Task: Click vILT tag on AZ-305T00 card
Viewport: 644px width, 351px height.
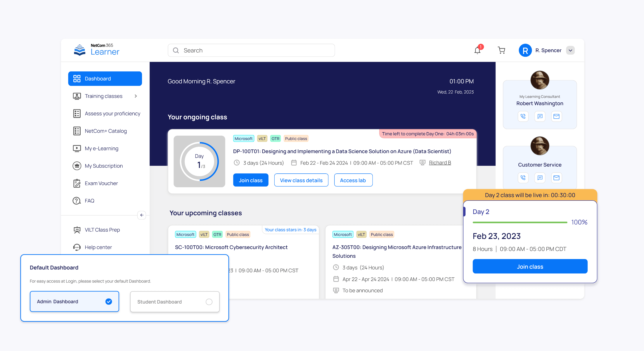Action: click(361, 235)
